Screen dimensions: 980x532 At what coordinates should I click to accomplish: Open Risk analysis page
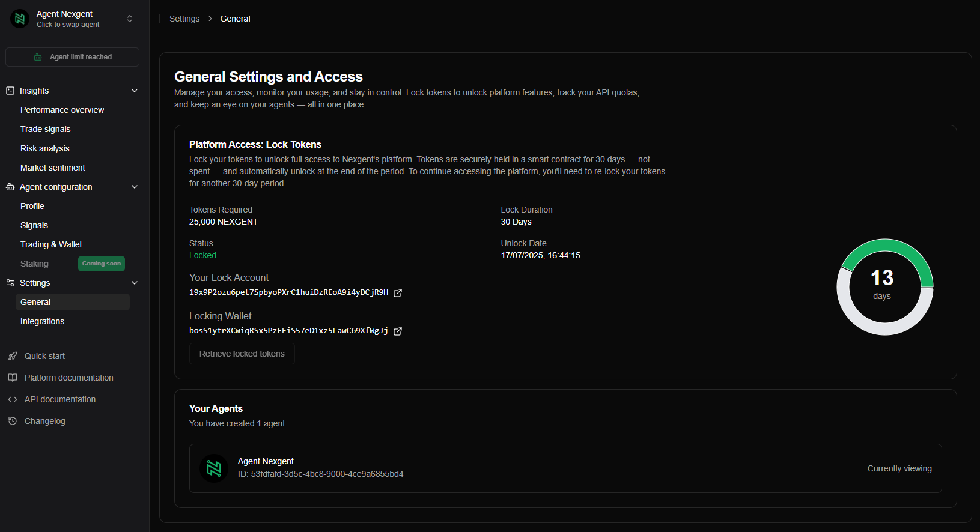coord(45,148)
